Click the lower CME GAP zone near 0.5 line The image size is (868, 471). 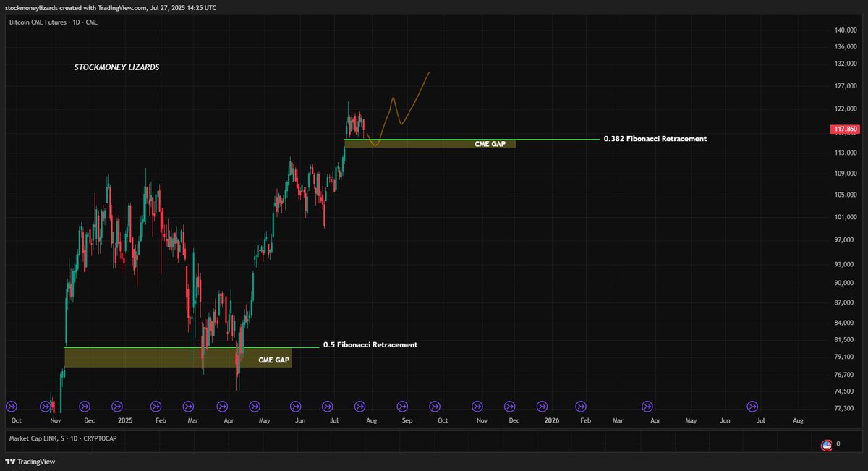point(178,357)
